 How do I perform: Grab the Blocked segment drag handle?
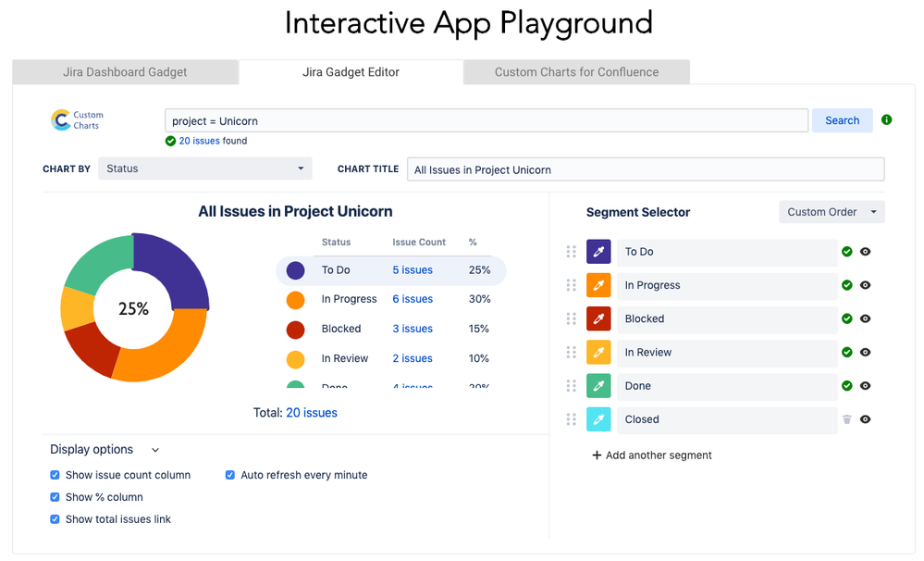(x=572, y=318)
